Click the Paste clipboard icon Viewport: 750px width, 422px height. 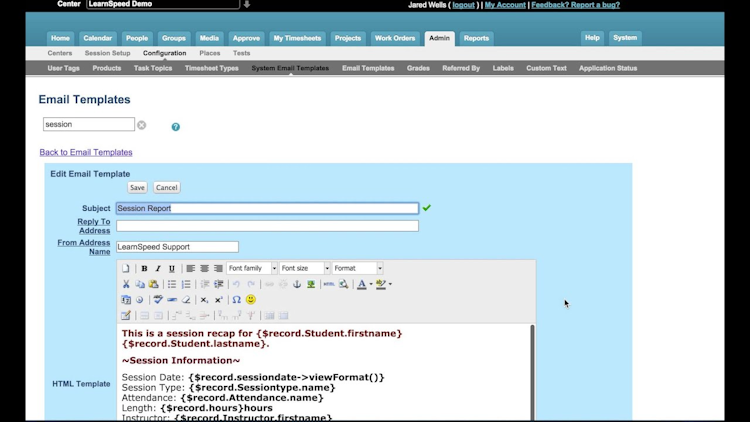[x=154, y=284]
